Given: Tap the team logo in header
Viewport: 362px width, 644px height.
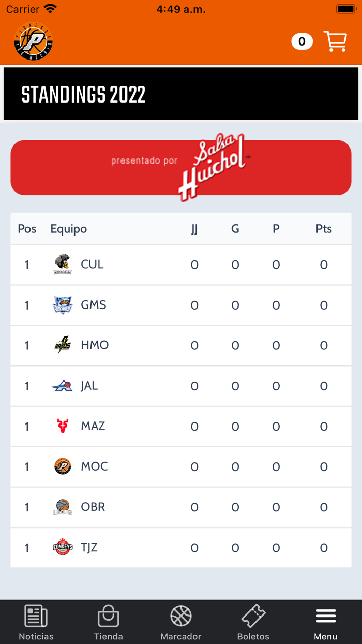Looking at the screenshot, I should [34, 41].
